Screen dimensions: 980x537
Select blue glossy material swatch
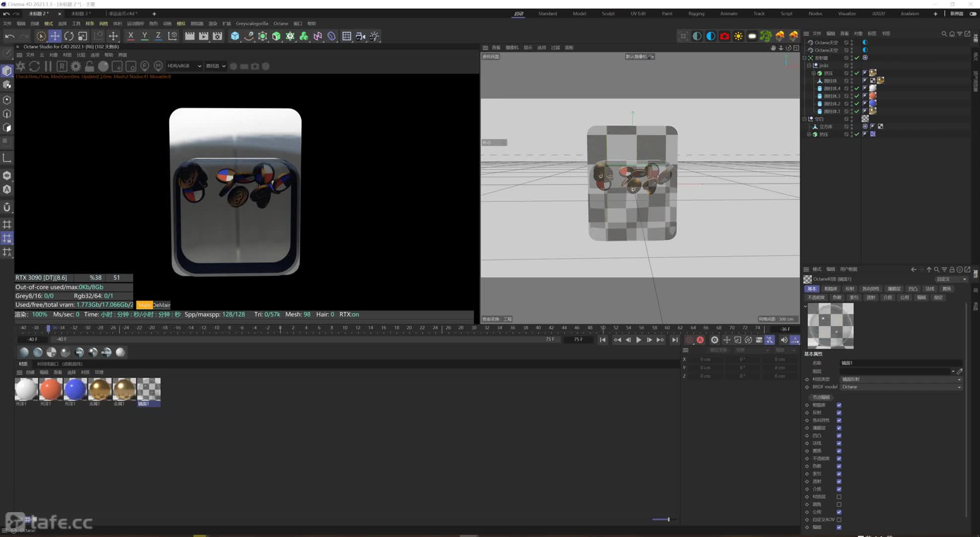(75, 389)
